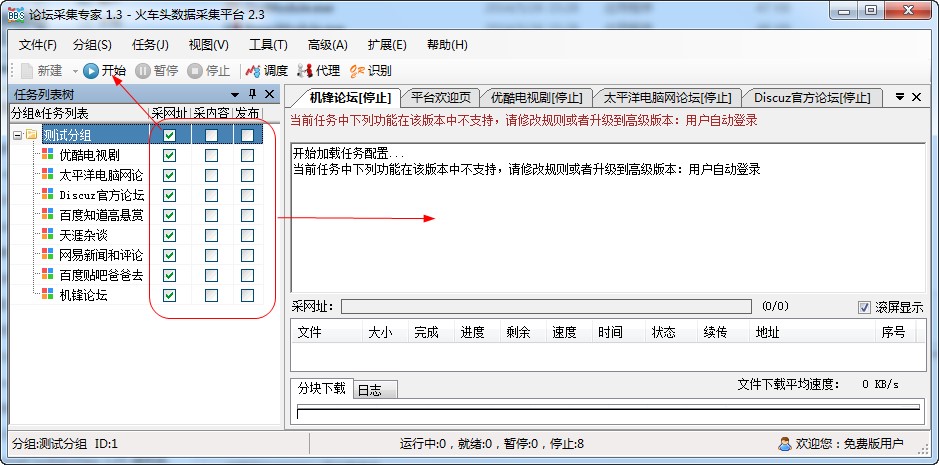Click the icon beside 百度知道高悬赏 task
Image resolution: width=939 pixels, height=465 pixels.
click(x=47, y=215)
